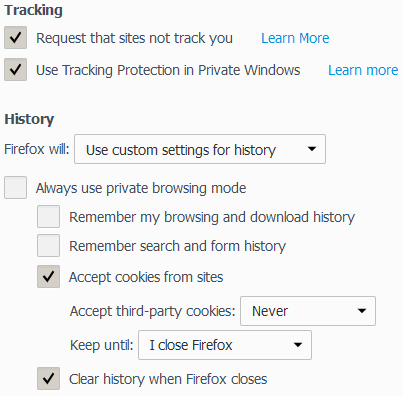Enable Always use private browsing mode
Image resolution: width=403 pixels, height=396 pixels.
15,188
